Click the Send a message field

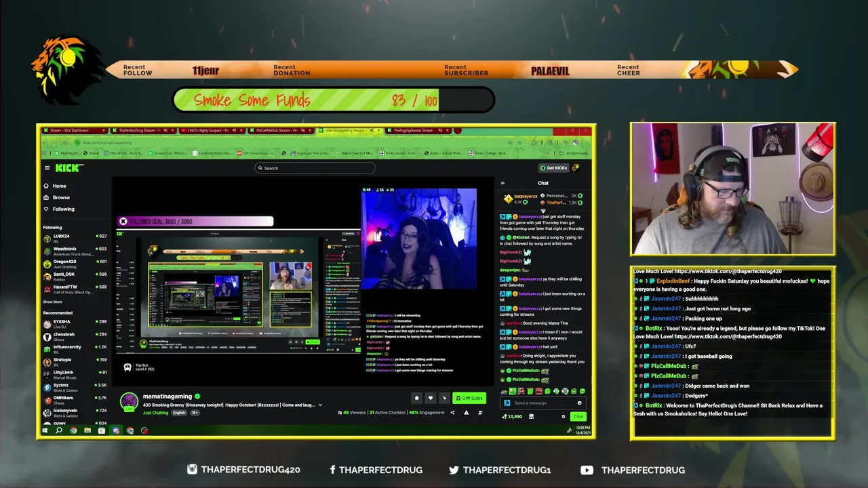[545, 403]
